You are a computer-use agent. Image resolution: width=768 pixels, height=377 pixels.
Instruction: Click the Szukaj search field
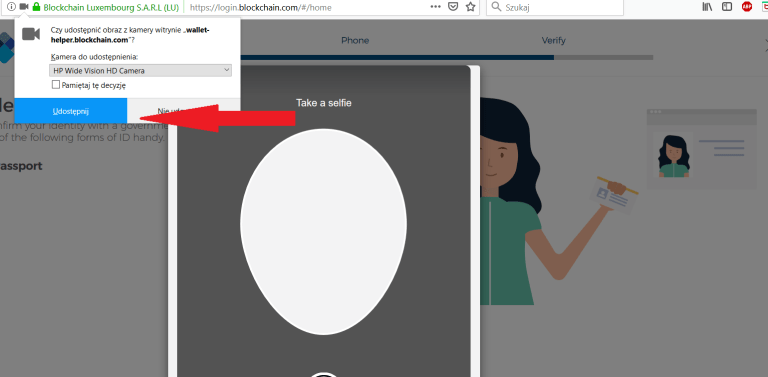(x=555, y=7)
